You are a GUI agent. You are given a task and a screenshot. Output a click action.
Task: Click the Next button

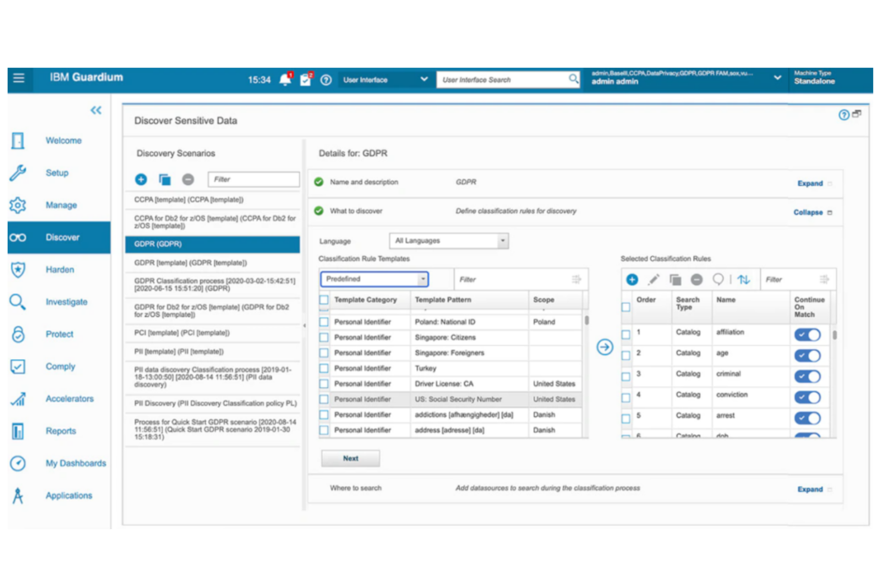pos(350,458)
